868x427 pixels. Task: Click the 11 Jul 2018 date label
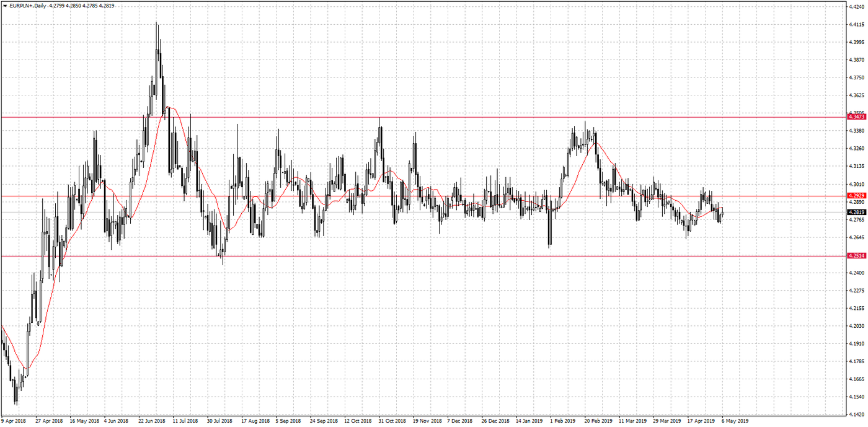(x=185, y=421)
